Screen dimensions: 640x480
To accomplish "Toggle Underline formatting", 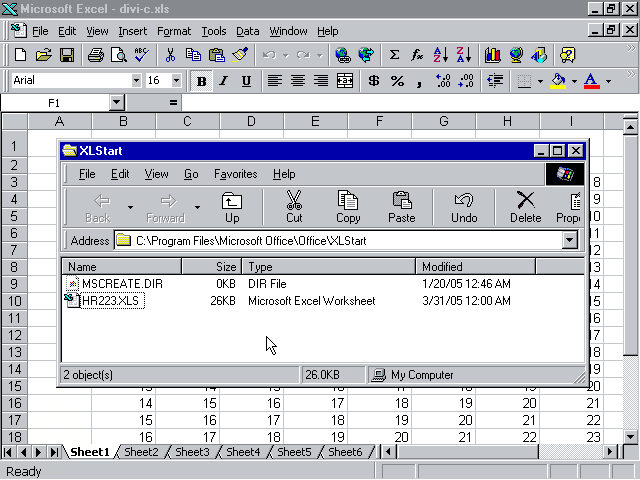I will tap(243, 81).
